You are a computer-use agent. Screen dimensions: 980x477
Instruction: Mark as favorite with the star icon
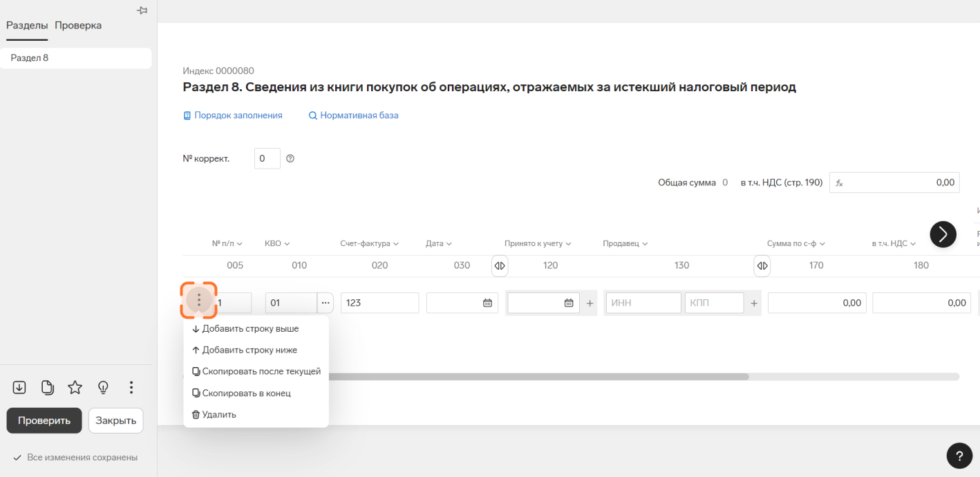pos(75,387)
